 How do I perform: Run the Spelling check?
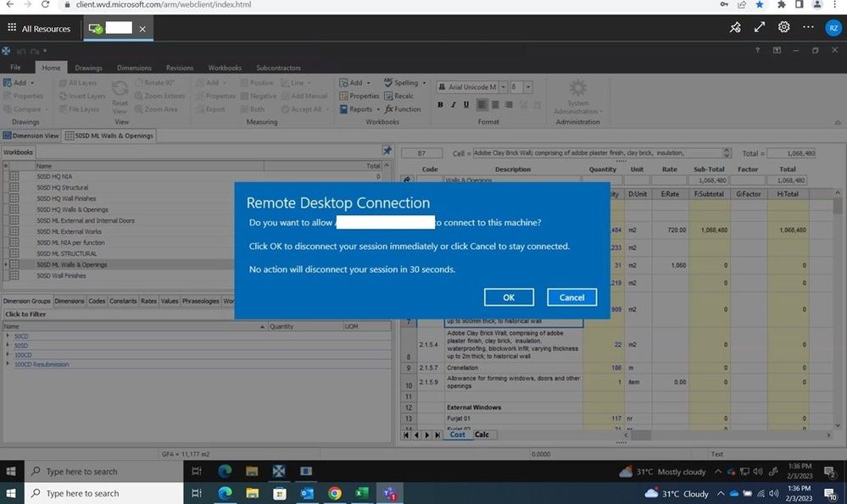404,82
